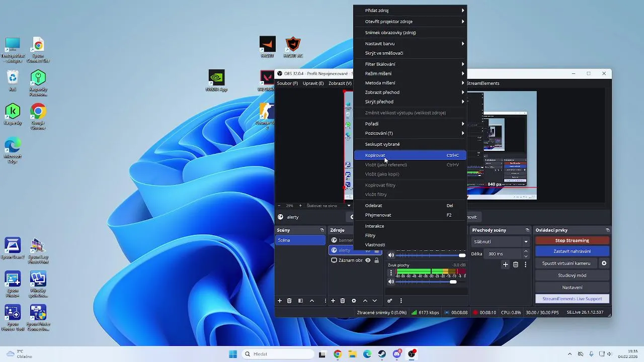The image size is (644, 362).
Task: Delete the transition via Přechody scény trash icon
Action: (x=516, y=264)
